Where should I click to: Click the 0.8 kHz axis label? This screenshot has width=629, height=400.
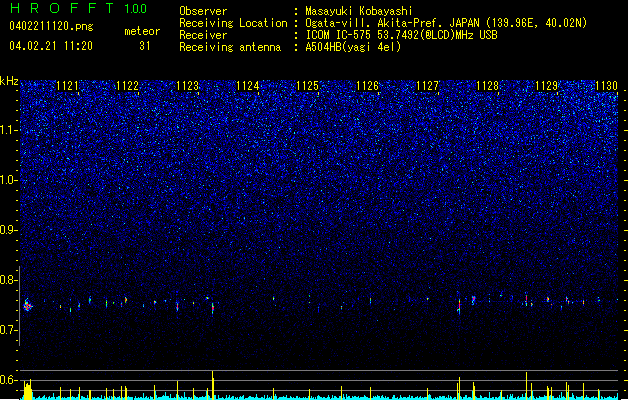[x=8, y=280]
